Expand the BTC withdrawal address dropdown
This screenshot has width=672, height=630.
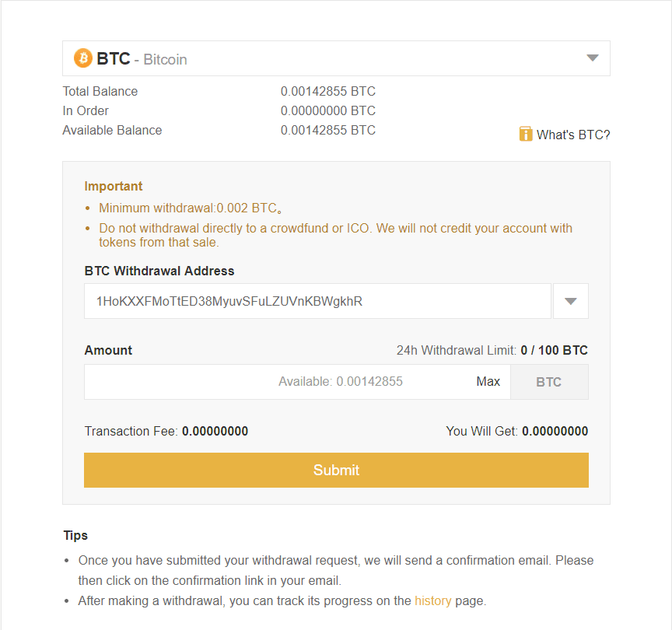click(x=570, y=301)
